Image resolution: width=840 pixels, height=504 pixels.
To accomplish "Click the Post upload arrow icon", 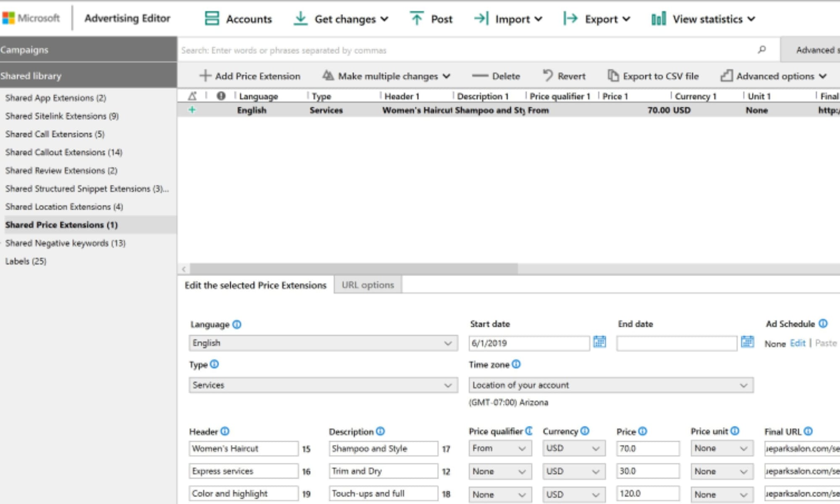I will coord(416,18).
